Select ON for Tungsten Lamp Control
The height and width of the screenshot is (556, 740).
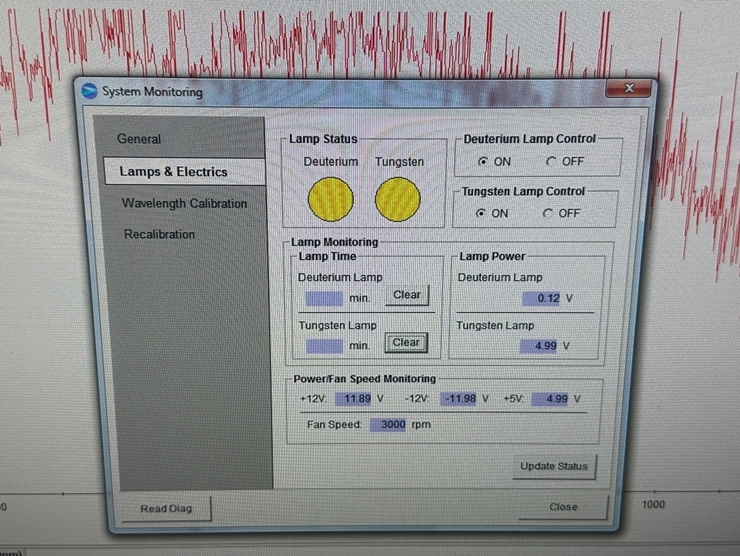(x=482, y=213)
